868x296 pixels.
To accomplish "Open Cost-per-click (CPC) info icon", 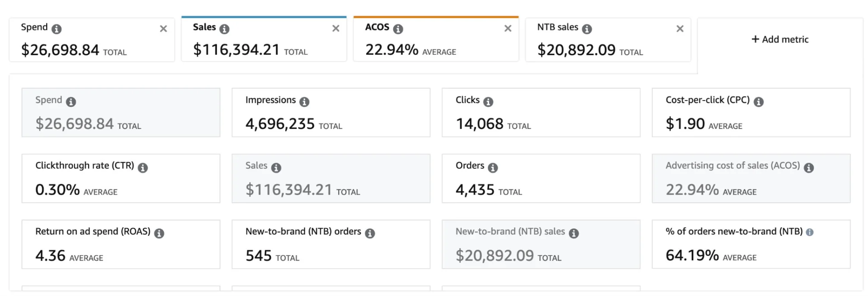I will tap(759, 102).
